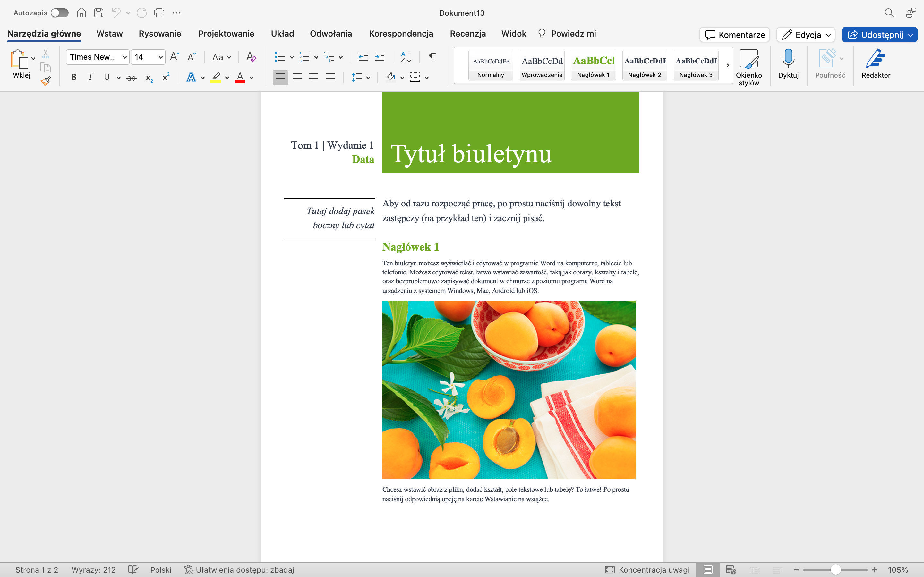The height and width of the screenshot is (577, 924).
Task: Toggle italic formatting button
Action: coord(90,78)
